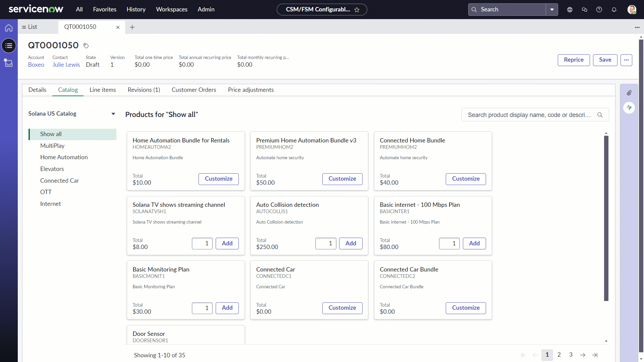Go to the next page of products
This screenshot has width=644, height=362.
[x=583, y=355]
